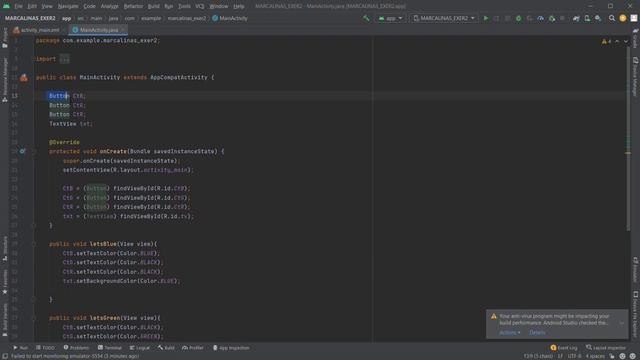Click the warnings count indicator in editor
This screenshot has width=640, height=360.
point(606,41)
